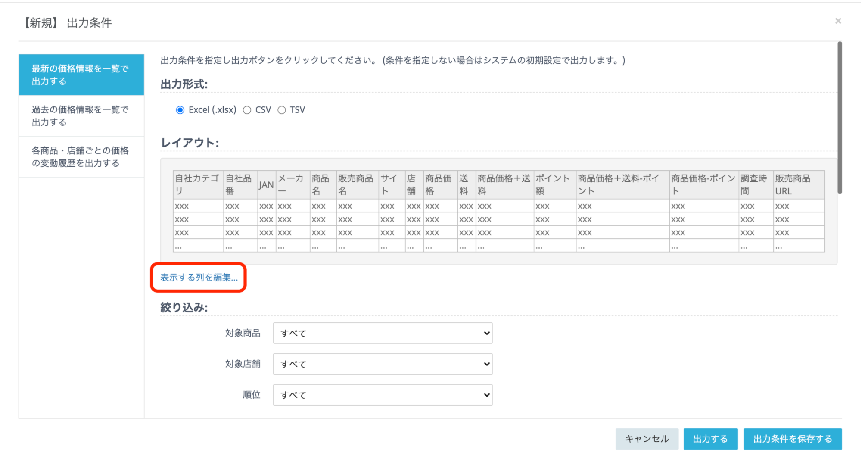
Task: Open 各商品・店舗ごとの価格の変動履歴を出力する tab
Action: pyautogui.click(x=81, y=157)
